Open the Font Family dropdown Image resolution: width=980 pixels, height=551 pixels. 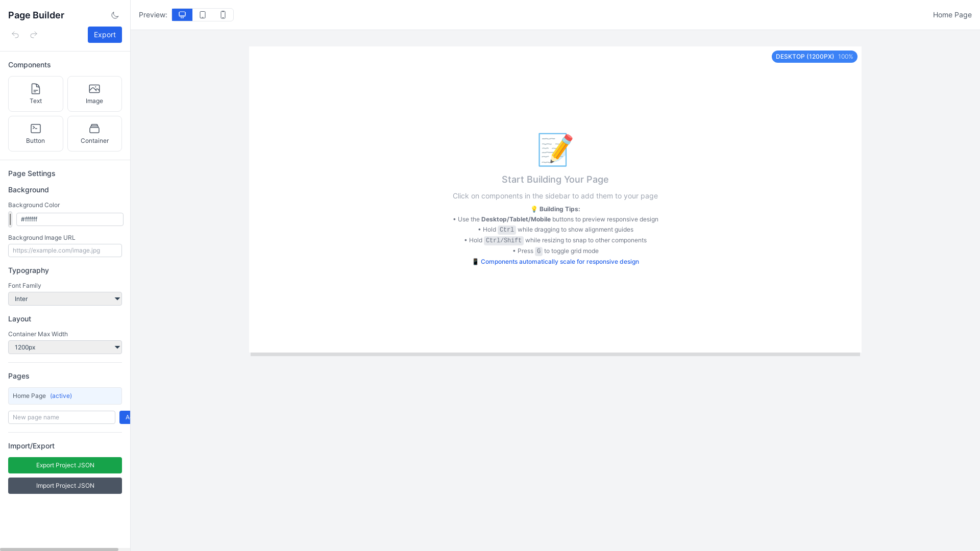(65, 299)
